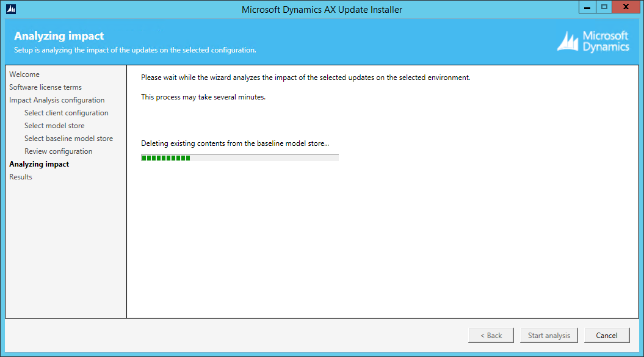
Task: Maximize the Update Installer window
Action: [604, 7]
